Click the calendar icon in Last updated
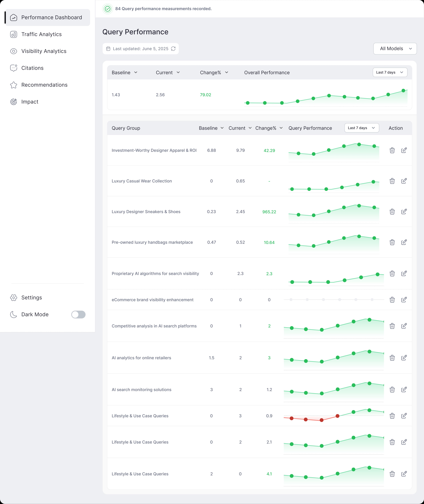This screenshot has height=504, width=424. click(x=108, y=49)
